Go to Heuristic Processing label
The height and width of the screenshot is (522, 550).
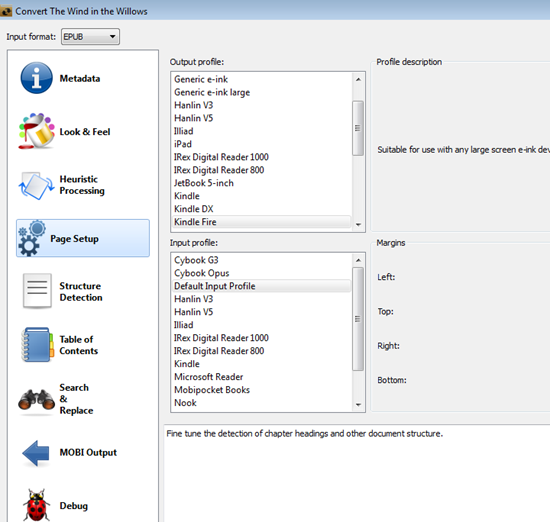pos(82,185)
